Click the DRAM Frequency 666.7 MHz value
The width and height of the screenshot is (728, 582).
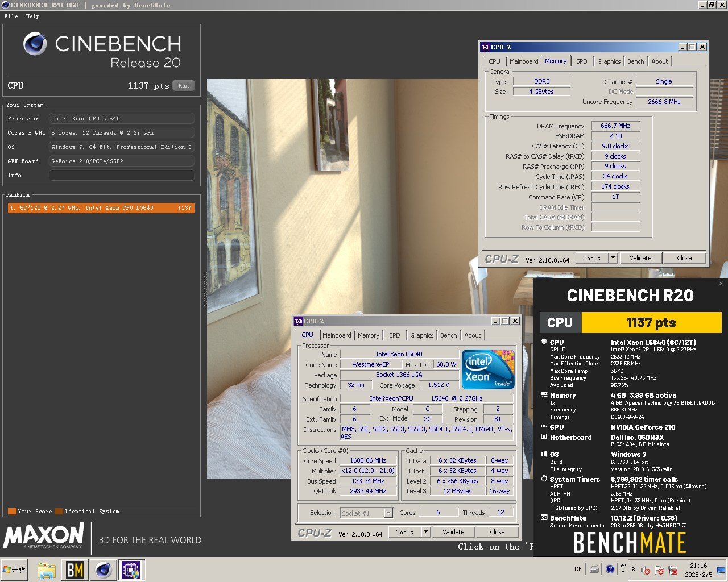click(615, 126)
